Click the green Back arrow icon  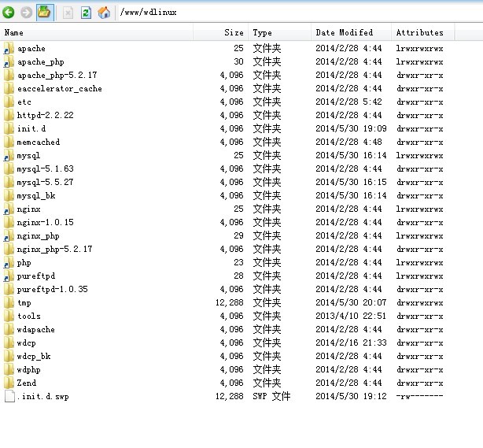pyautogui.click(x=9, y=13)
